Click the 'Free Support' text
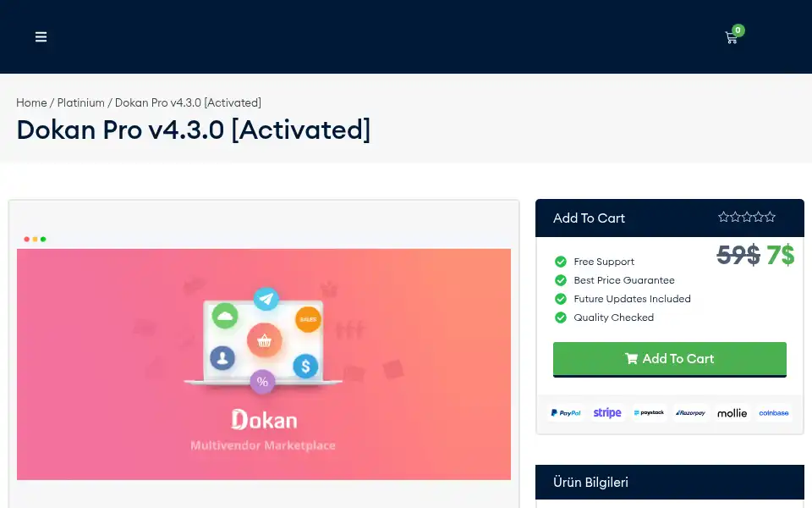The height and width of the screenshot is (508, 812). coord(604,262)
